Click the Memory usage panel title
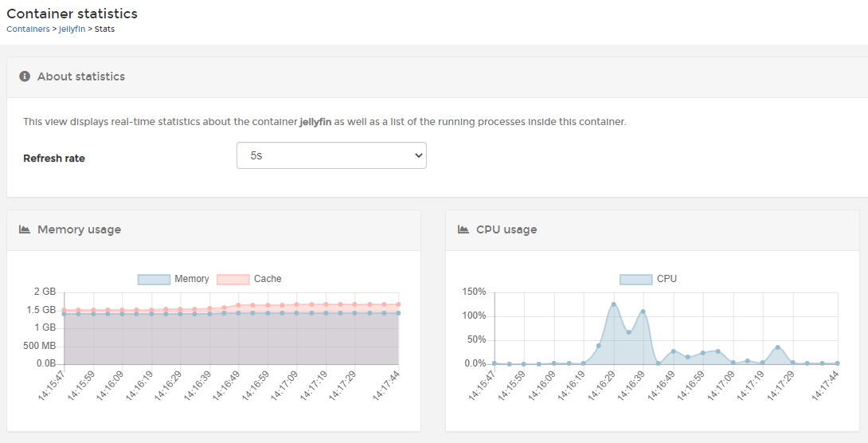This screenshot has height=443, width=868. click(x=79, y=229)
